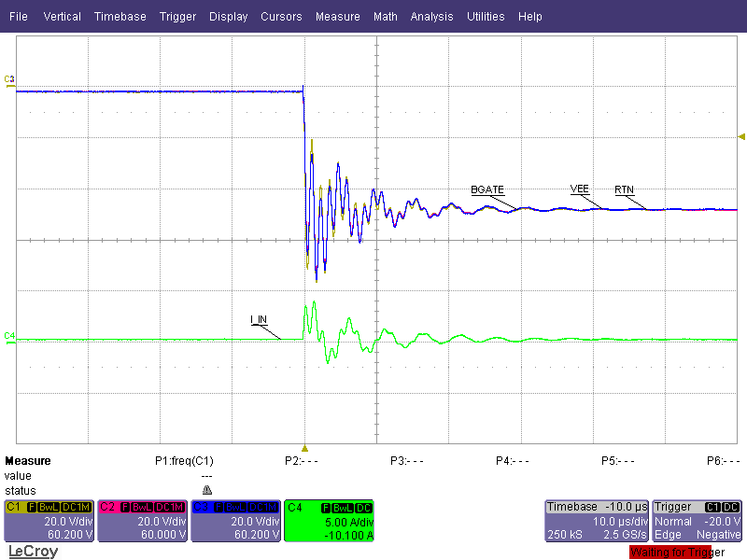Open the Measure menu
This screenshot has width=747, height=560.
pyautogui.click(x=338, y=16)
